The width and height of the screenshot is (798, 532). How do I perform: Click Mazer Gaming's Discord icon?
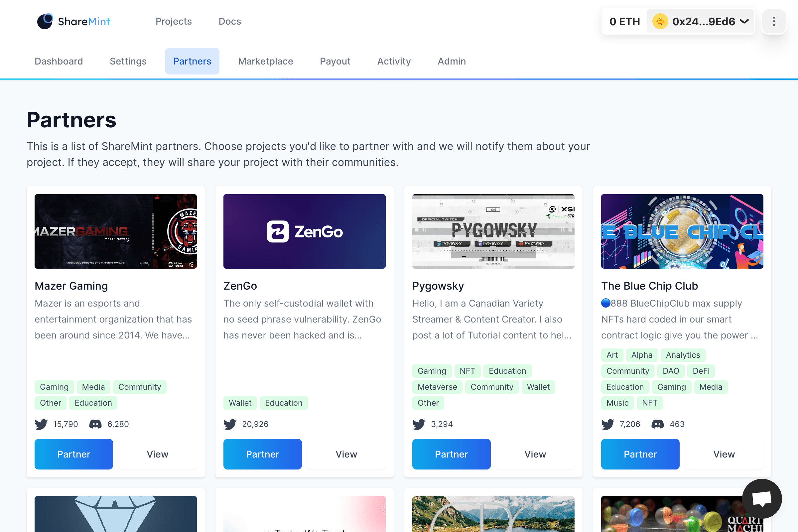point(95,424)
